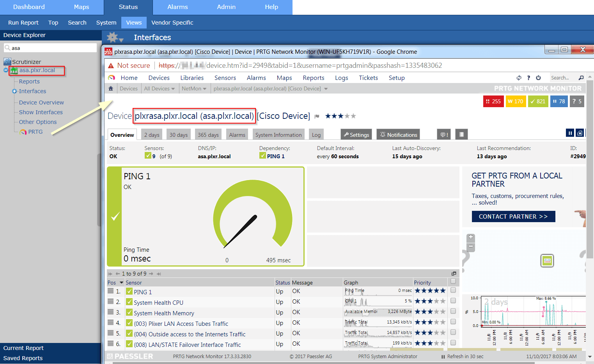Click the PRTG logout power icon
The image size is (594, 364).
tap(538, 78)
